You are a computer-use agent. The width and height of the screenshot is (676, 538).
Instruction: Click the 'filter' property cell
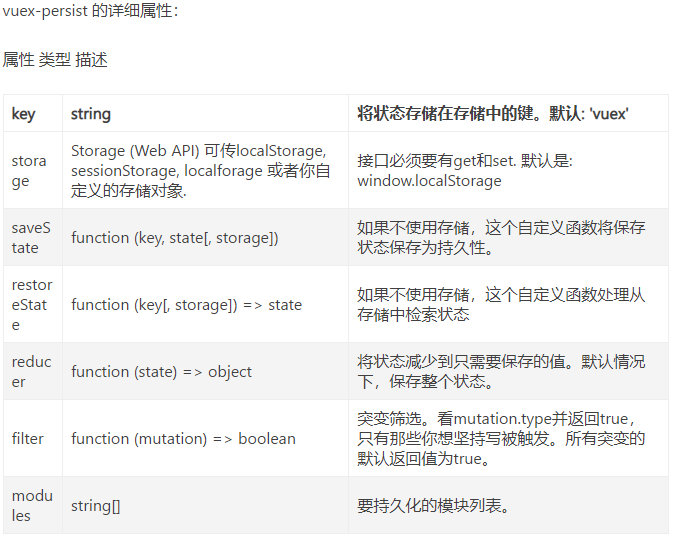(28, 439)
